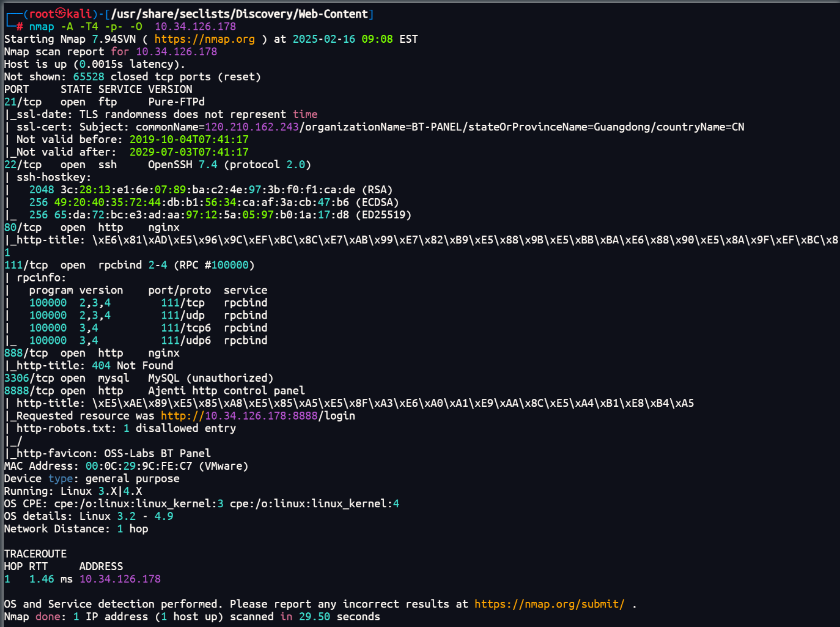
Task: Click the scan timestamp '2025-02-16 09:08'
Action: 342,39
